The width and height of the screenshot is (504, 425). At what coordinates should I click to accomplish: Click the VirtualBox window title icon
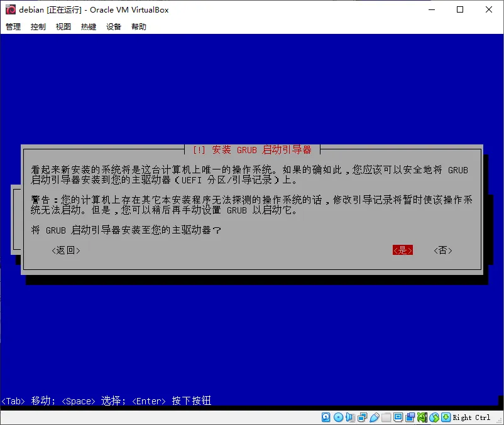(10, 9)
